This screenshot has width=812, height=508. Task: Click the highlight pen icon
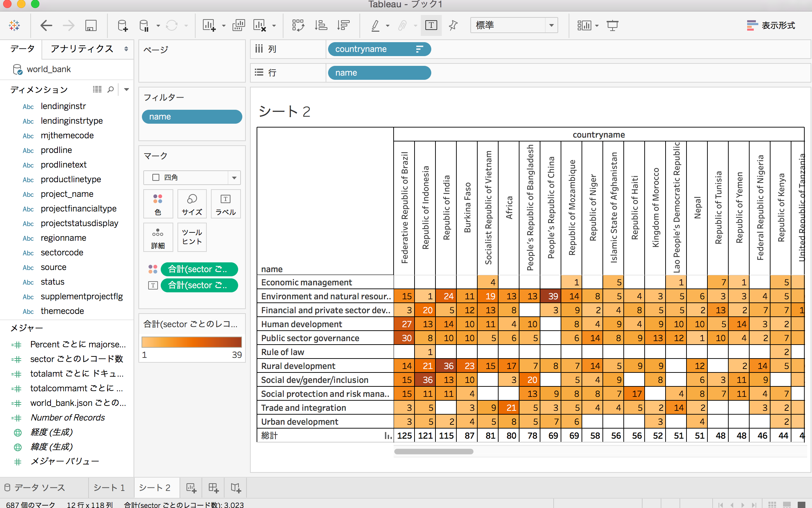click(375, 25)
